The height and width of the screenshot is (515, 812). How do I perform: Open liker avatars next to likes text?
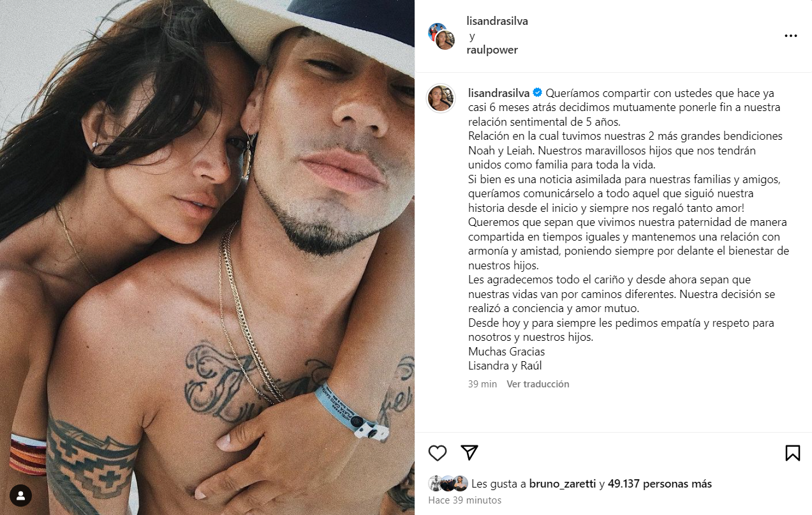448,484
